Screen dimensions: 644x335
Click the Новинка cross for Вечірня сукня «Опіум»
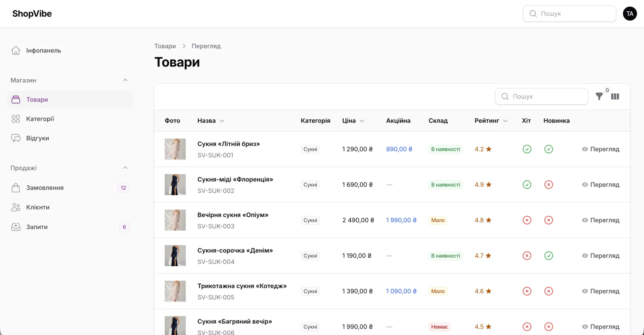(x=549, y=220)
